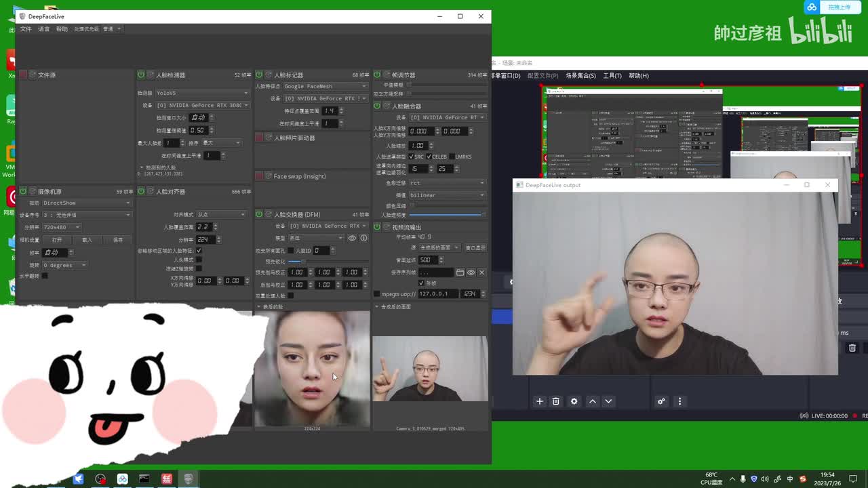The height and width of the screenshot is (488, 868).
Task: Toggle power button of 人脸检测器 module
Action: [141, 75]
